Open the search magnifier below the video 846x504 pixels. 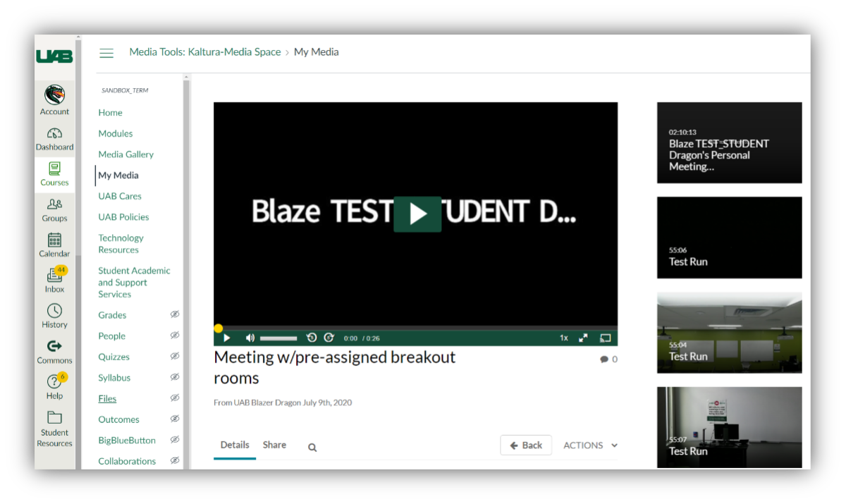312,446
